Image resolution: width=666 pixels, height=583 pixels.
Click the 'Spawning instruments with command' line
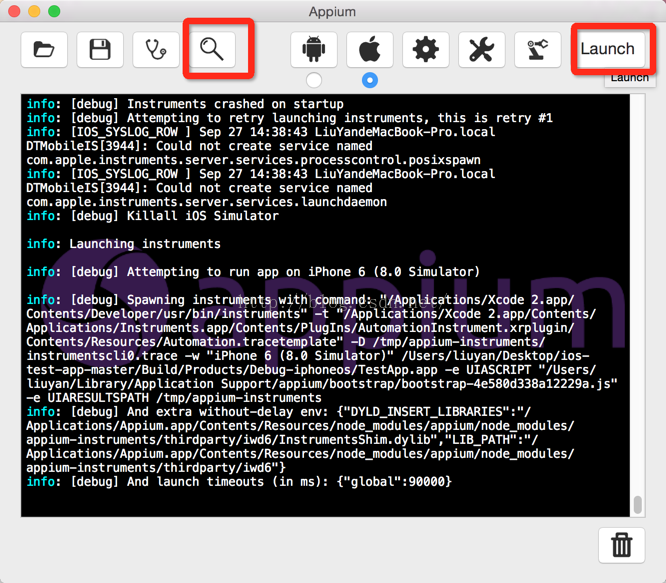[300, 300]
